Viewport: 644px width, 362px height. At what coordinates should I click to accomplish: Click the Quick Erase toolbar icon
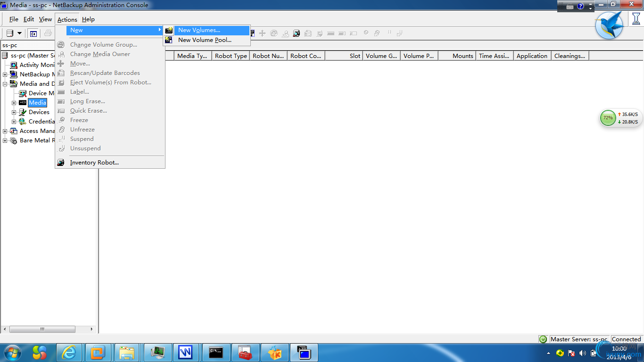[353, 33]
